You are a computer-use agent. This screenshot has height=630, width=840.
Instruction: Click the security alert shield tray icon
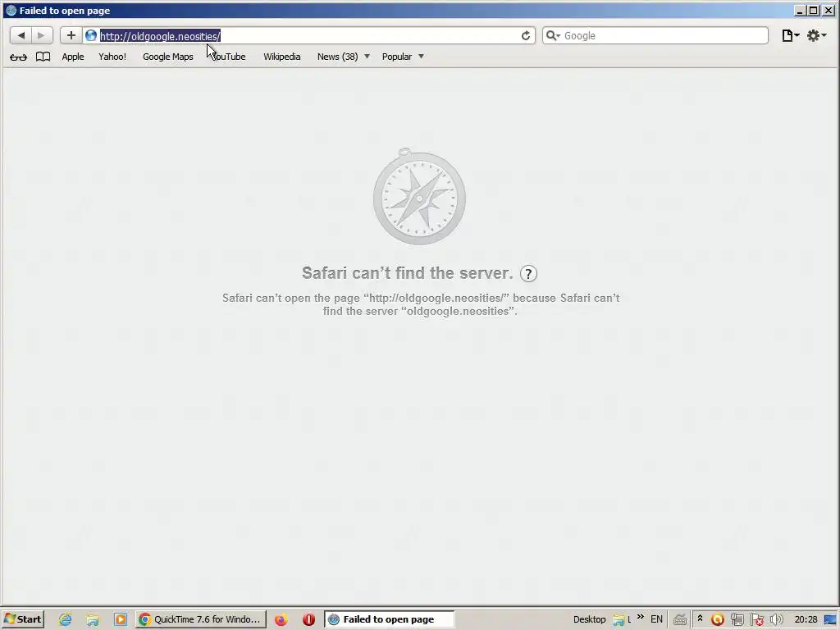[757, 620]
